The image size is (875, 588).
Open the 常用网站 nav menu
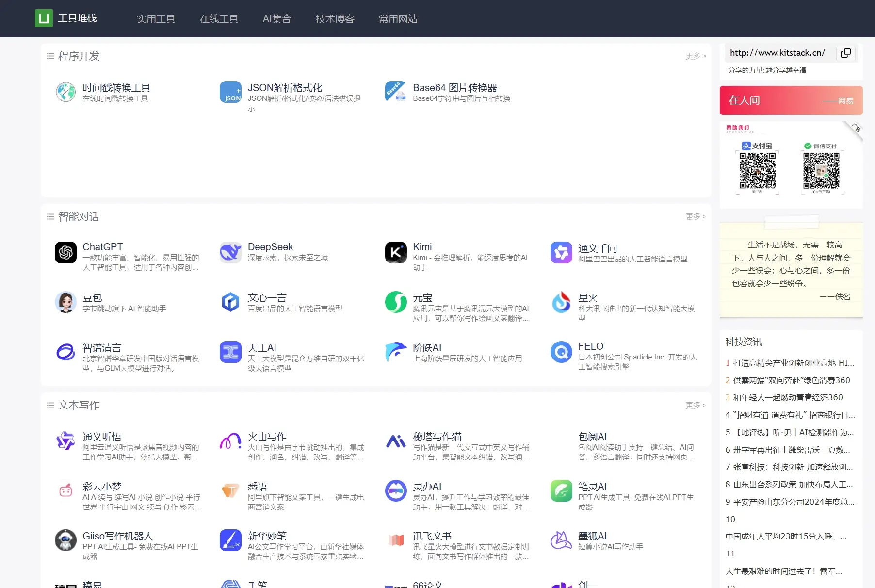tap(398, 19)
